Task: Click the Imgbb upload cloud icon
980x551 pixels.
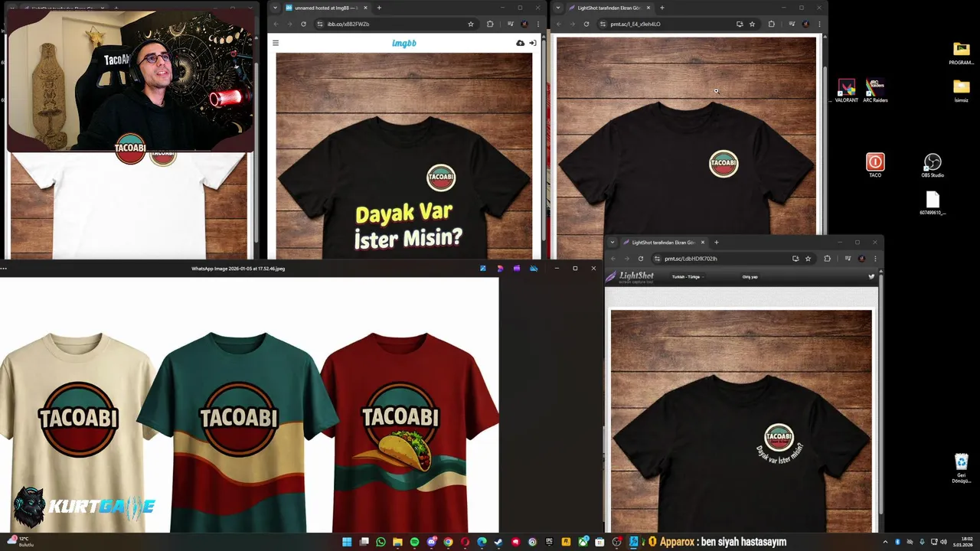Action: click(x=521, y=43)
